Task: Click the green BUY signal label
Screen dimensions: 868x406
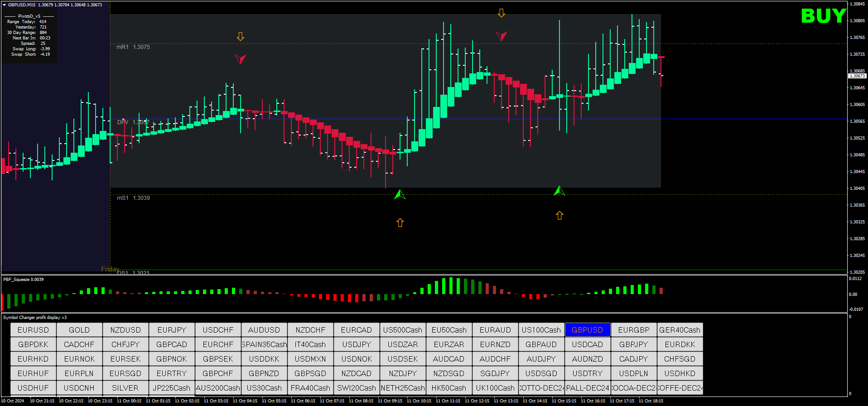Action: (823, 16)
